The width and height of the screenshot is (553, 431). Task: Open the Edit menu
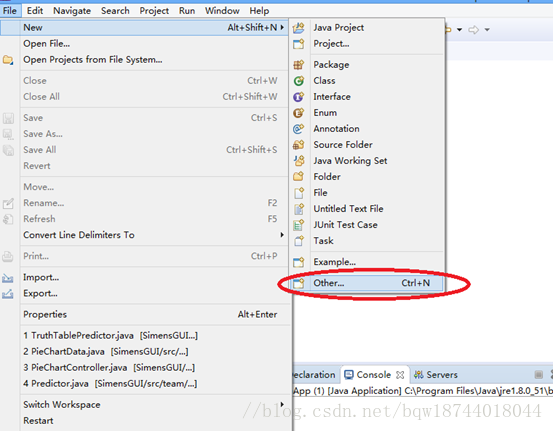pyautogui.click(x=35, y=11)
